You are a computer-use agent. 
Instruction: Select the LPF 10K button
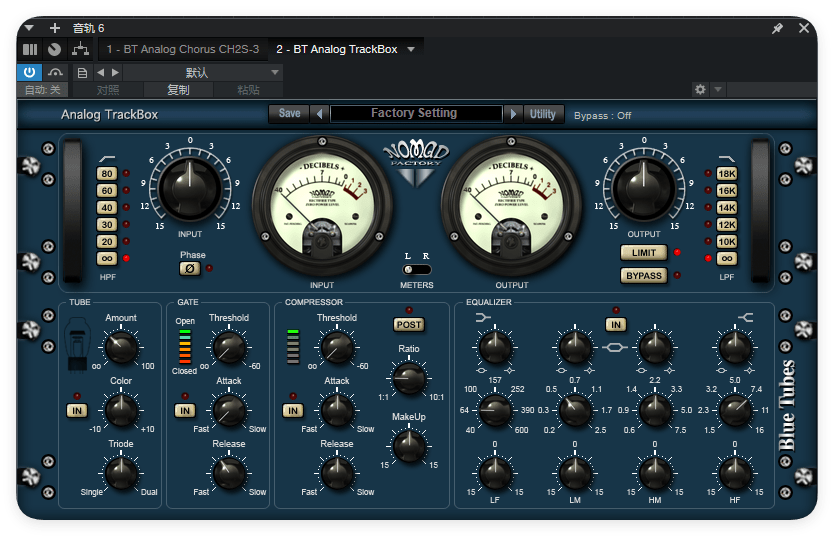pos(727,241)
